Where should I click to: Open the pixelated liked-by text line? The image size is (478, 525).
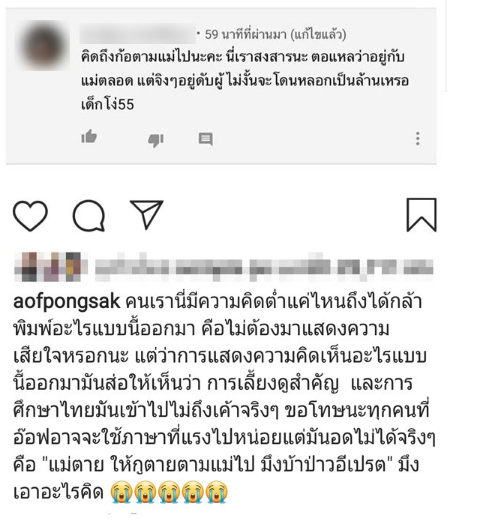(x=264, y=268)
